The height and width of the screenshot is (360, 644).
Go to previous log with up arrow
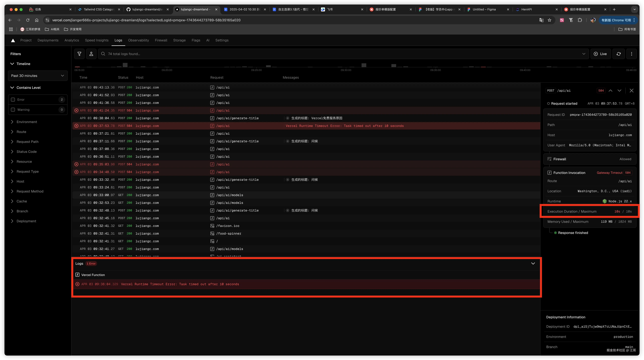coord(610,91)
